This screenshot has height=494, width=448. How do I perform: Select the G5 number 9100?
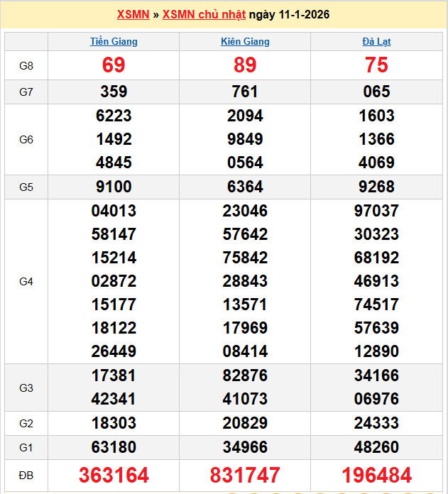coord(114,187)
